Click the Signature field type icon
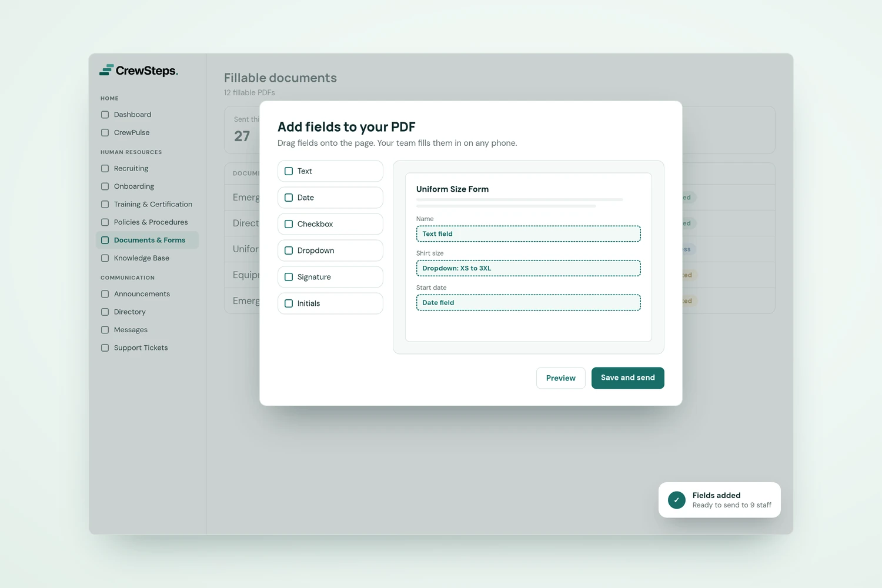The width and height of the screenshot is (882, 588). pos(289,277)
